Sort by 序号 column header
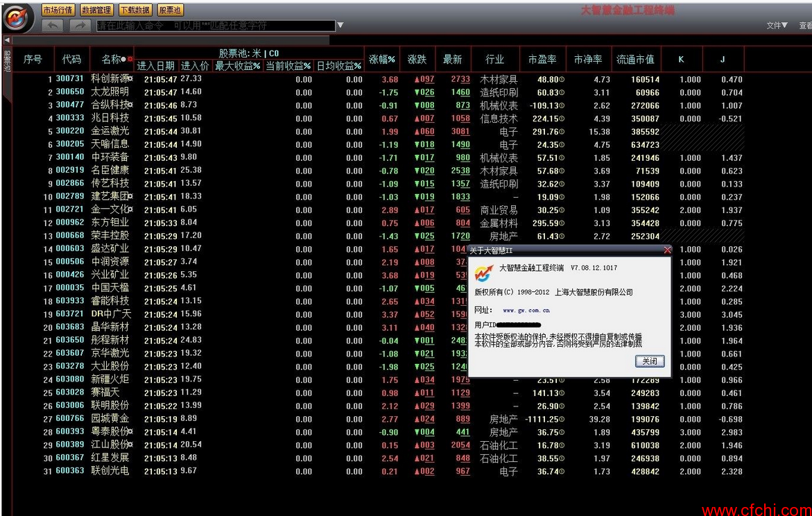 tap(33, 59)
